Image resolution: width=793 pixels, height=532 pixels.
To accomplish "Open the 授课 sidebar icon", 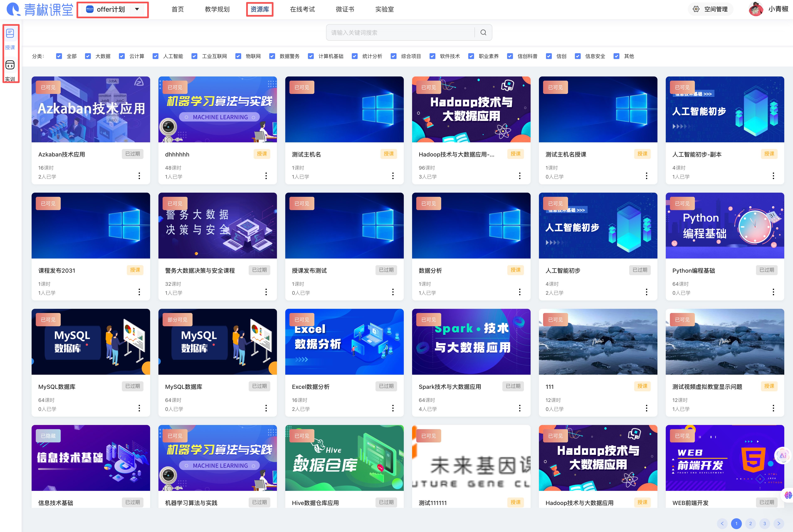I will tap(10, 34).
